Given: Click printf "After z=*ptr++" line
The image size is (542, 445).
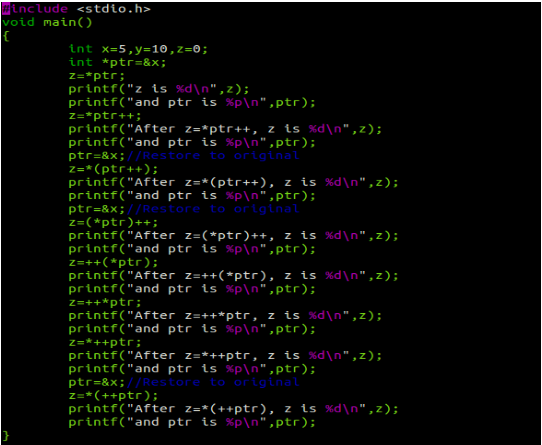Looking at the screenshot, I should [x=225, y=129].
